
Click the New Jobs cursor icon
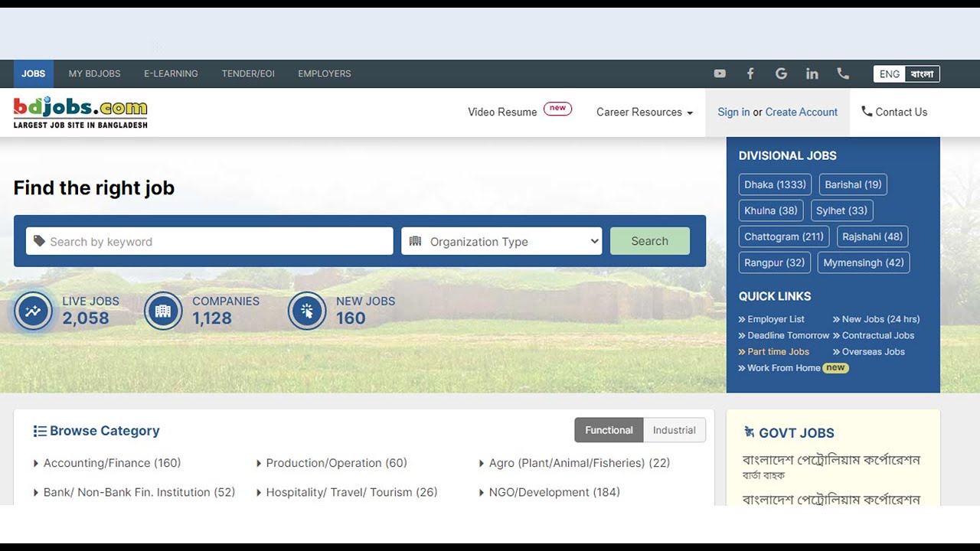click(307, 311)
